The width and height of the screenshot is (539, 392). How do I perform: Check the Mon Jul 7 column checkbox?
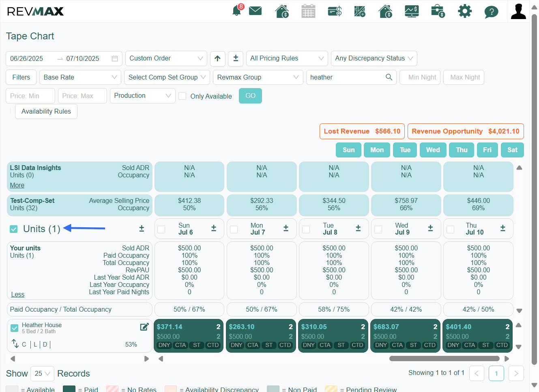[234, 229]
